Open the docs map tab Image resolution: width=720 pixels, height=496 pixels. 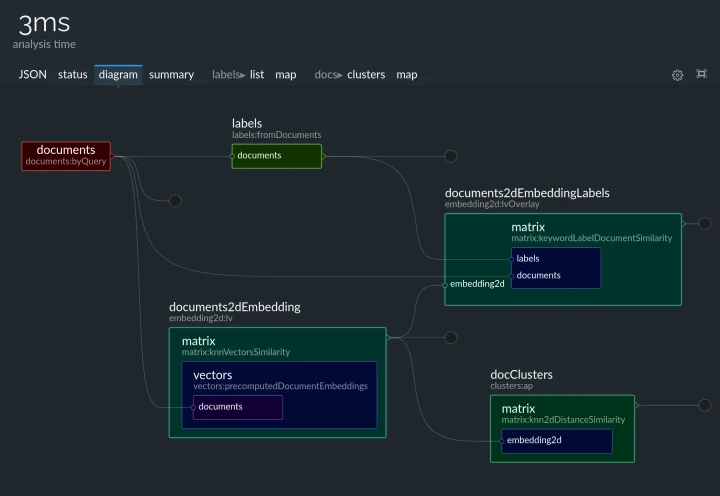click(407, 75)
